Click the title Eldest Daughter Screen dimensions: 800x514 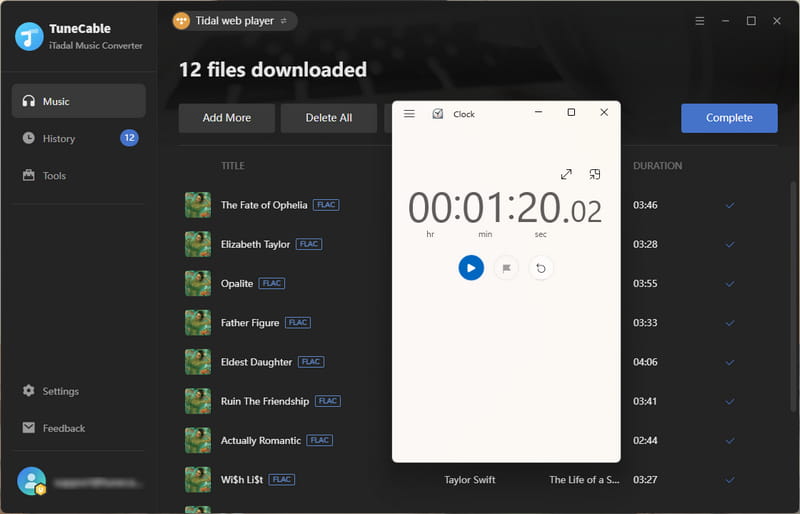[256, 362]
